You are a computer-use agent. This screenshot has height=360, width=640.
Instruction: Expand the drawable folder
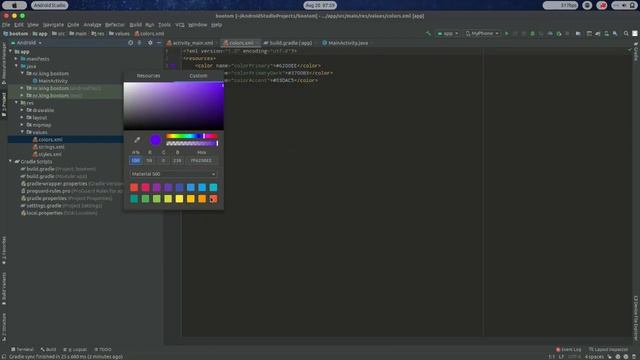tap(22, 110)
